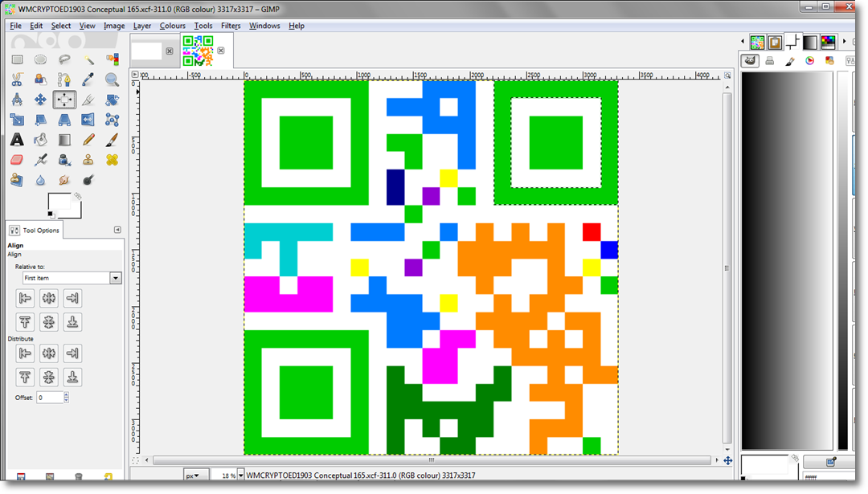Select the Eraser tool
Screen dimensions: 868x494
(x=17, y=160)
